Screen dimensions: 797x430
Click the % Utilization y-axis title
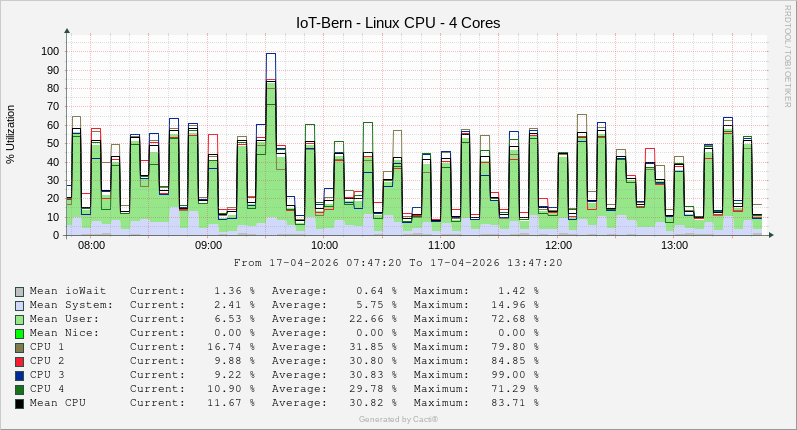pyautogui.click(x=11, y=134)
